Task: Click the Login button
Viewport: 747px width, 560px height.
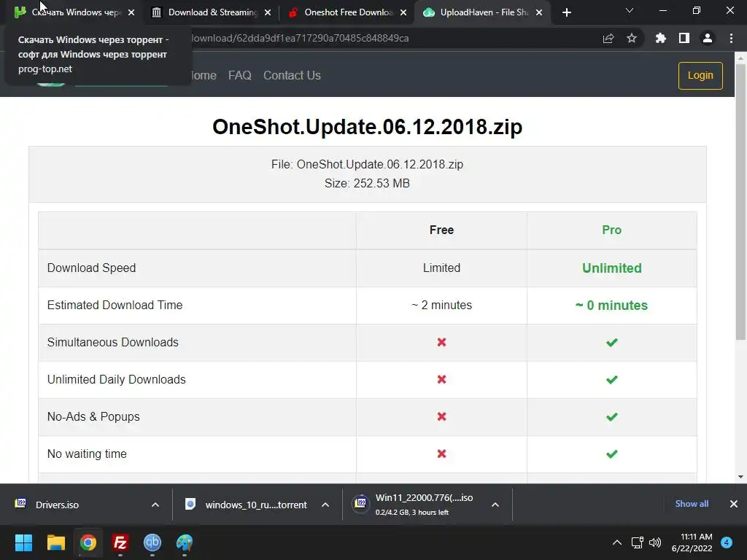Action: (x=700, y=75)
